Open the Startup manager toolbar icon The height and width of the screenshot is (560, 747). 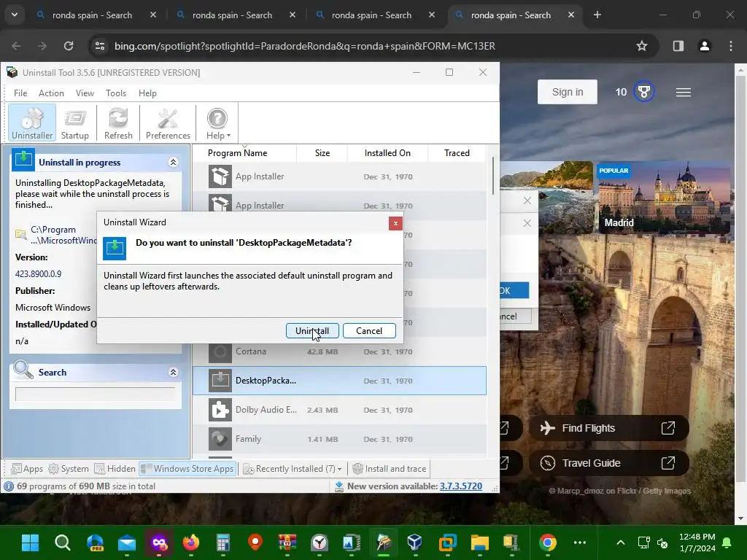click(x=75, y=122)
